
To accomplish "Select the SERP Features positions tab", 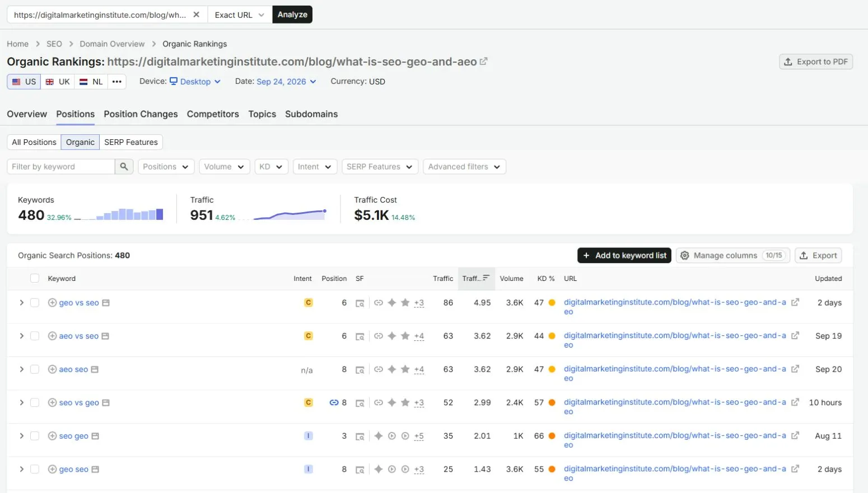I will point(131,142).
